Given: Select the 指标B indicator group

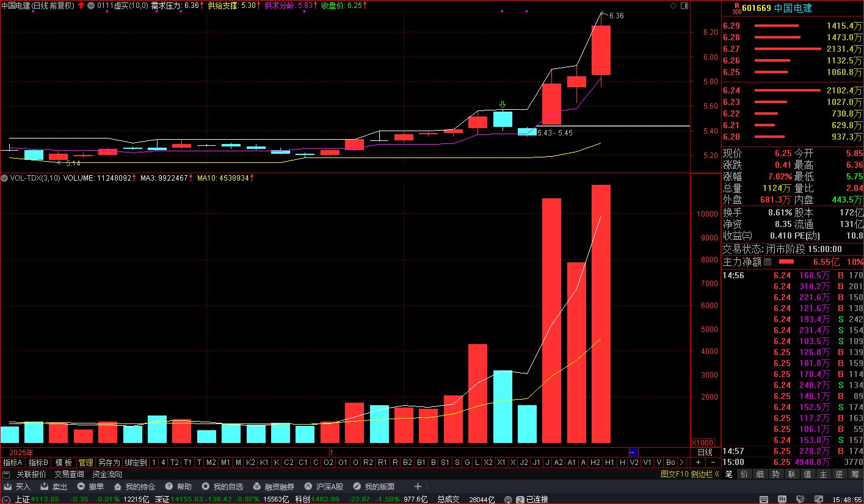Looking at the screenshot, I should (x=38, y=463).
